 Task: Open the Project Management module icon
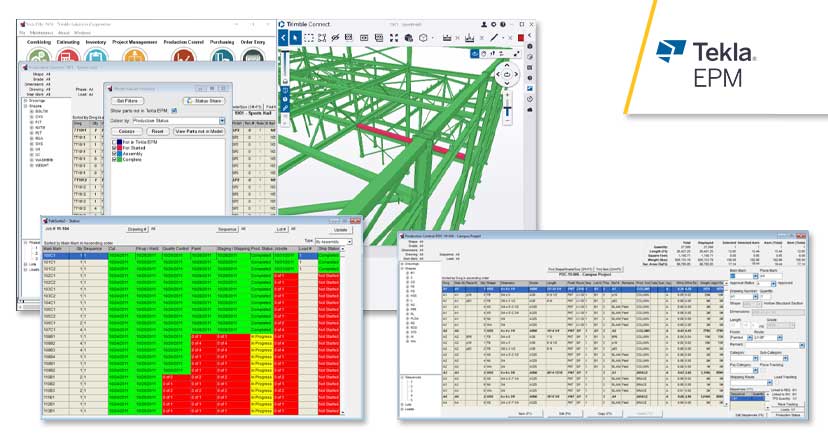[134, 55]
